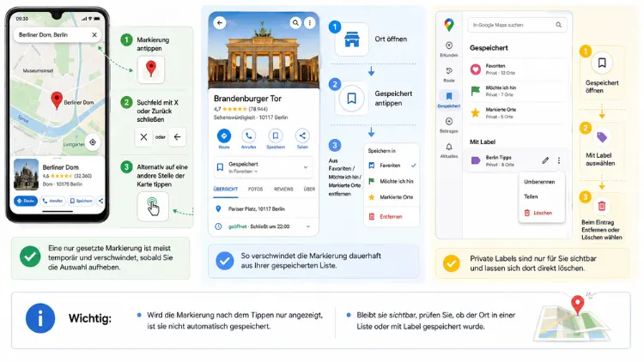Screen dimensions: 644x362
Task: Expand the Gespeichert in Favoriten dropdown
Action: 264,167
